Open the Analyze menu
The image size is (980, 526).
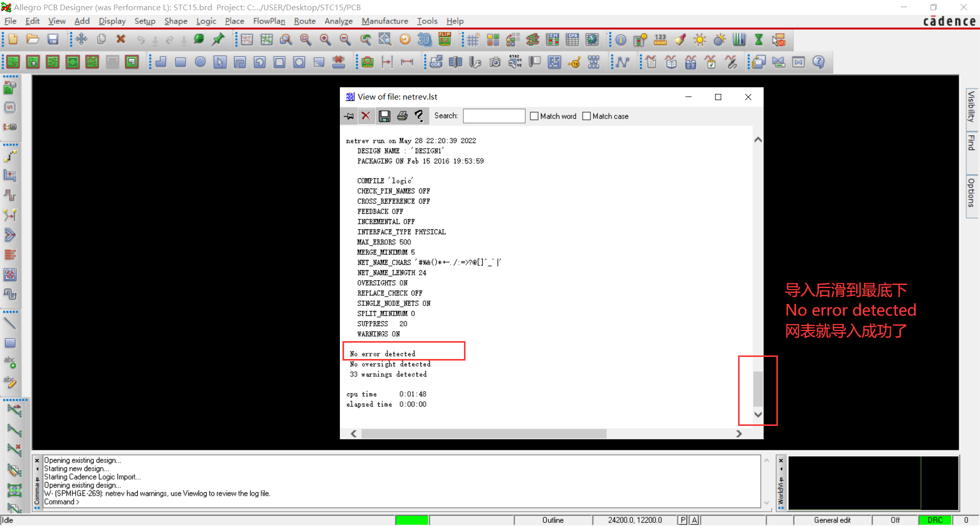[x=338, y=21]
